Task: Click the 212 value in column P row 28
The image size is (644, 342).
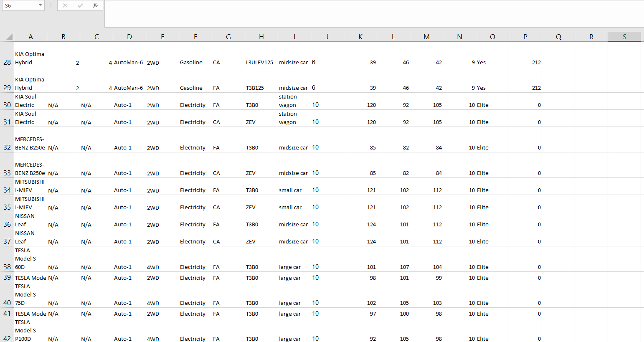Action: coord(525,62)
